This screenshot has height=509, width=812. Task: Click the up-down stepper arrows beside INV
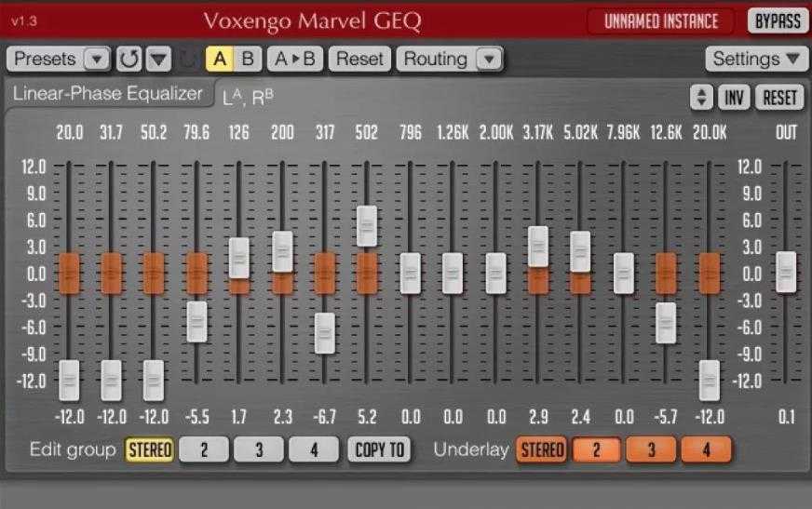[700, 97]
